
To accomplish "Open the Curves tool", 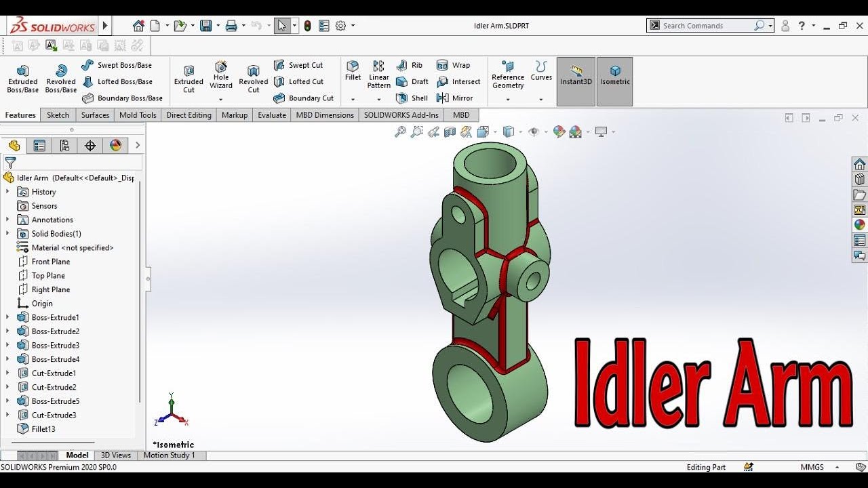I will [x=541, y=71].
